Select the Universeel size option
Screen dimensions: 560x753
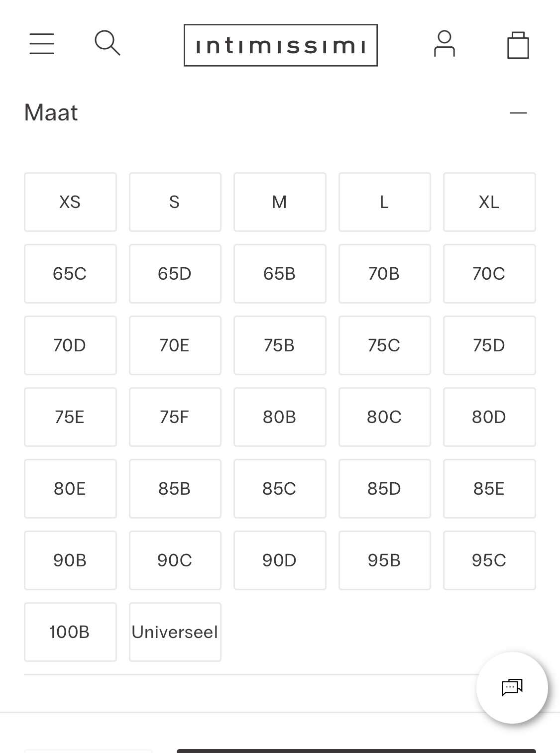pyautogui.click(x=175, y=632)
